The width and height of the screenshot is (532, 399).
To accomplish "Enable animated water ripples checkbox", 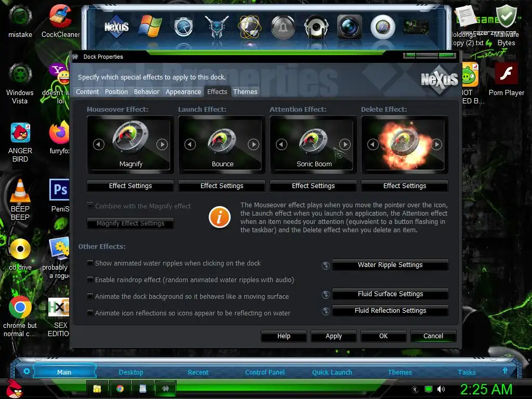I will [x=90, y=262].
